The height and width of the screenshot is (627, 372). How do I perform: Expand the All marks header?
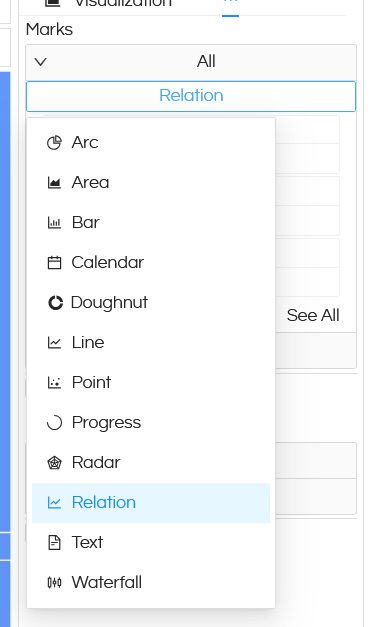tap(191, 62)
